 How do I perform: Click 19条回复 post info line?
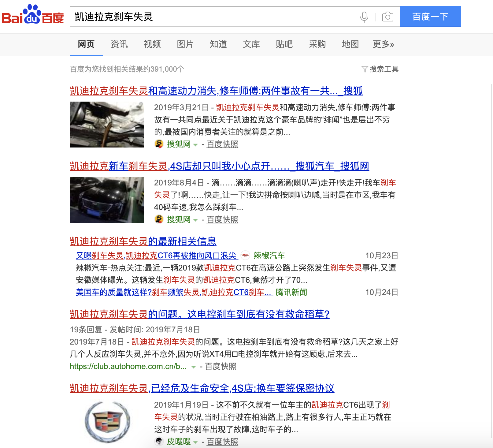135,330
